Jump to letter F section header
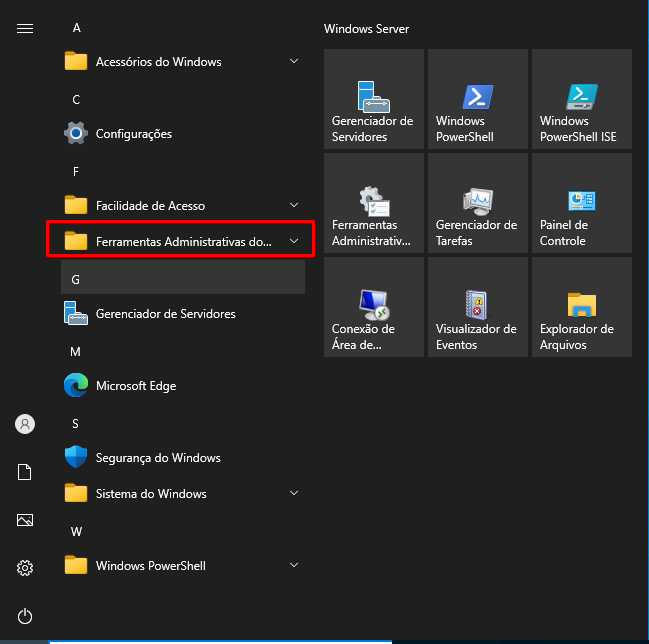Viewport: 649px width, 644px height. [x=76, y=172]
